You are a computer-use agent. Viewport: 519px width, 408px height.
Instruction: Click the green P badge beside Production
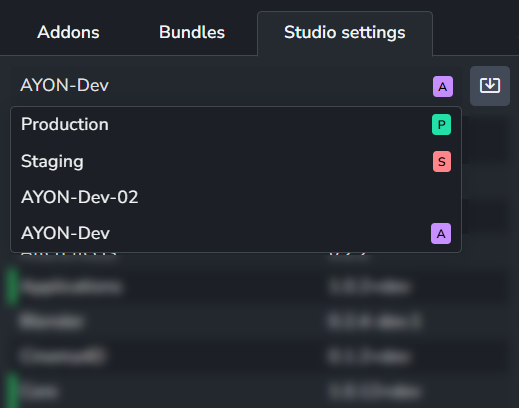(x=441, y=125)
